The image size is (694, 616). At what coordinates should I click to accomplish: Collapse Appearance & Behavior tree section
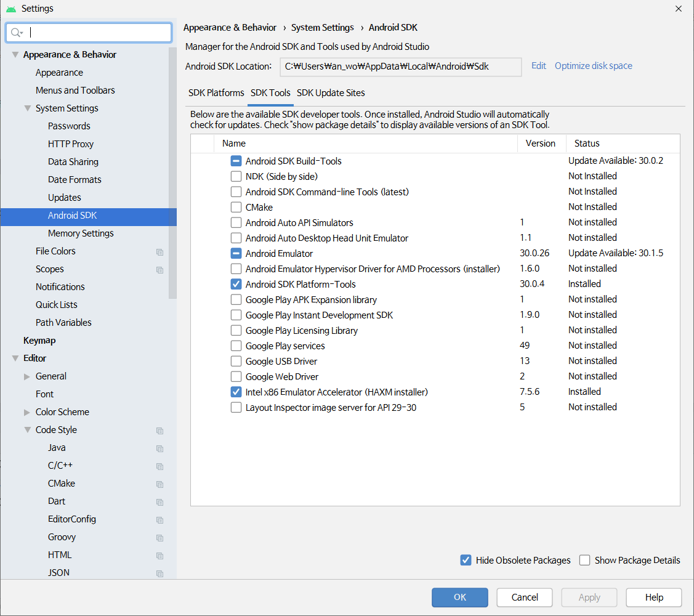(15, 54)
